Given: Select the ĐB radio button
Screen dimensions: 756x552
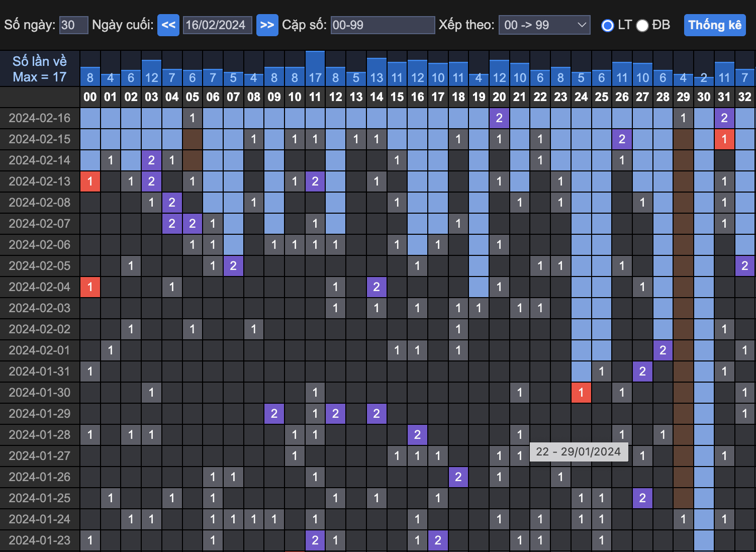Looking at the screenshot, I should [x=642, y=26].
